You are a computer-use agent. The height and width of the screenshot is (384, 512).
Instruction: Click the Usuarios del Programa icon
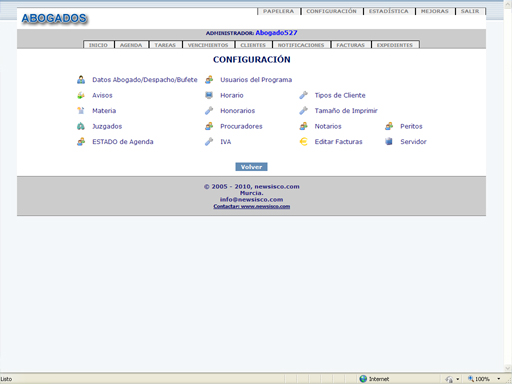click(x=209, y=80)
